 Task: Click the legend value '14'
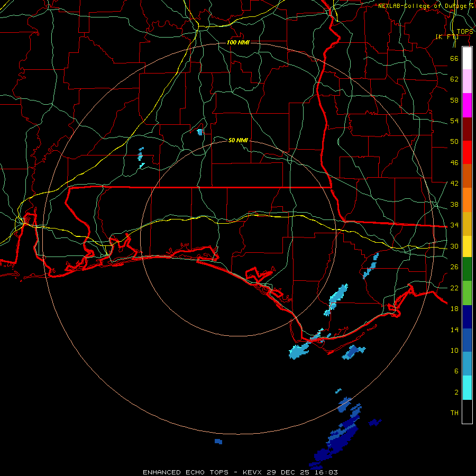click(454, 329)
